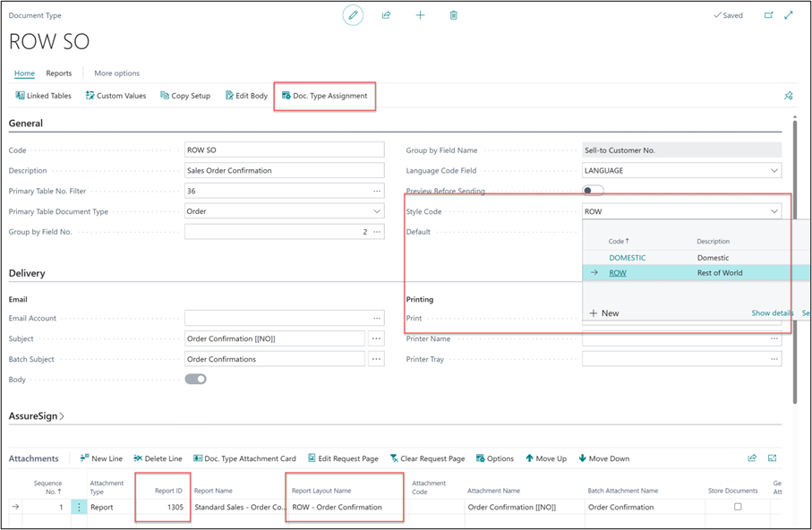
Task: Open the More options menu
Action: [x=116, y=73]
